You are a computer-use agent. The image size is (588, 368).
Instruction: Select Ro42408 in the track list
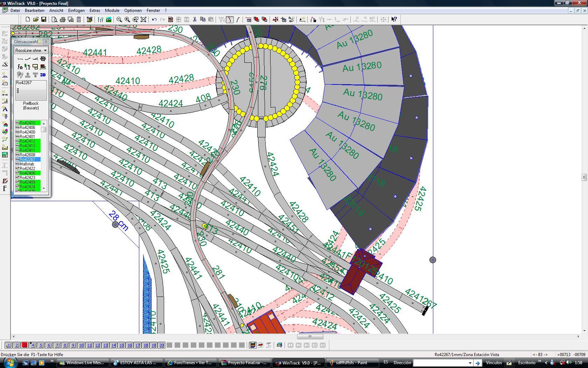pyautogui.click(x=28, y=173)
